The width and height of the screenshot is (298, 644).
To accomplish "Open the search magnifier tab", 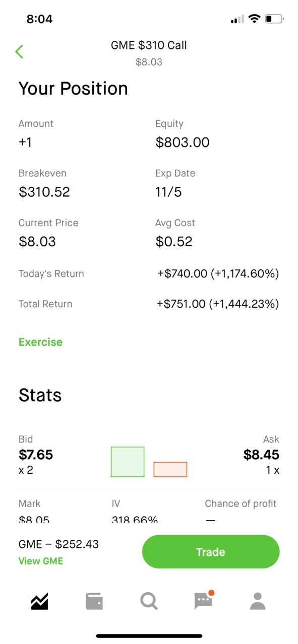I will pyautogui.click(x=149, y=601).
